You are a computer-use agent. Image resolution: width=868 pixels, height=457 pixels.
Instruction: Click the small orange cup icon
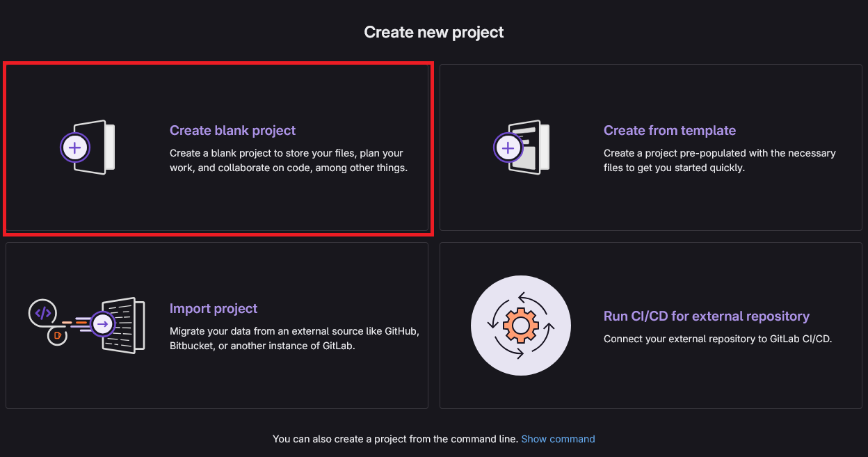click(57, 335)
